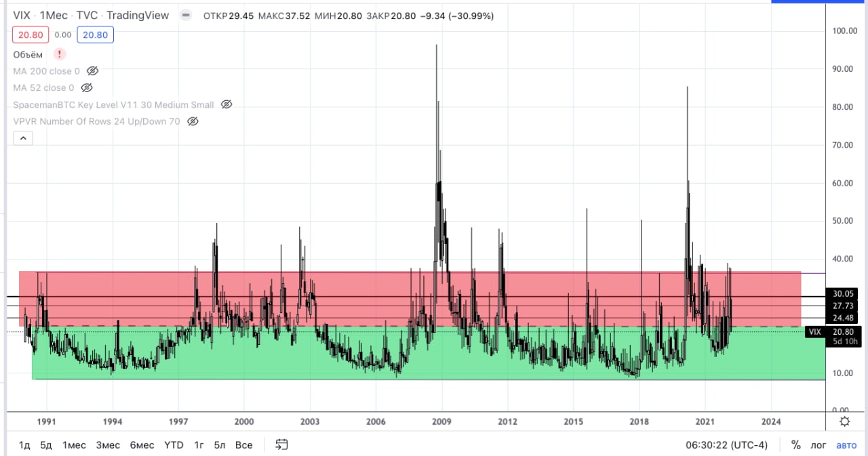
Task: Open the go-to-date calendar icon
Action: coord(282,445)
